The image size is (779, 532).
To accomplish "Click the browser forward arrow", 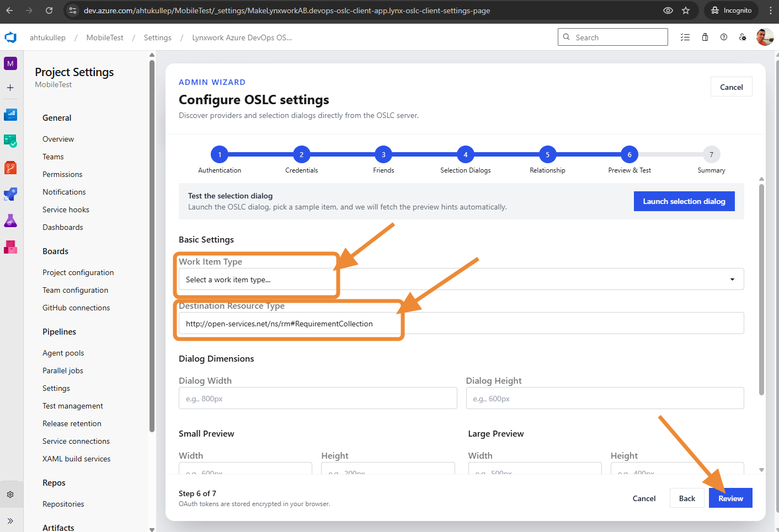I will pos(29,10).
